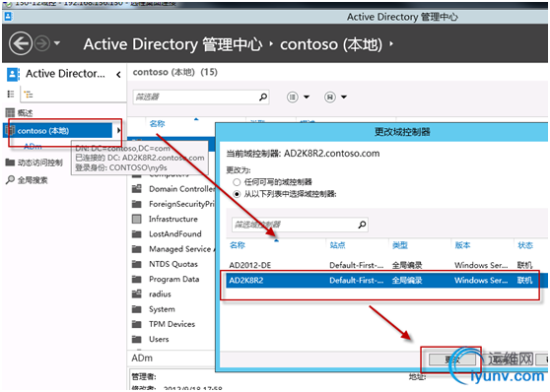550x392 pixels.
Task: Click the 动态访问控制 folder icon
Action: [x=10, y=162]
